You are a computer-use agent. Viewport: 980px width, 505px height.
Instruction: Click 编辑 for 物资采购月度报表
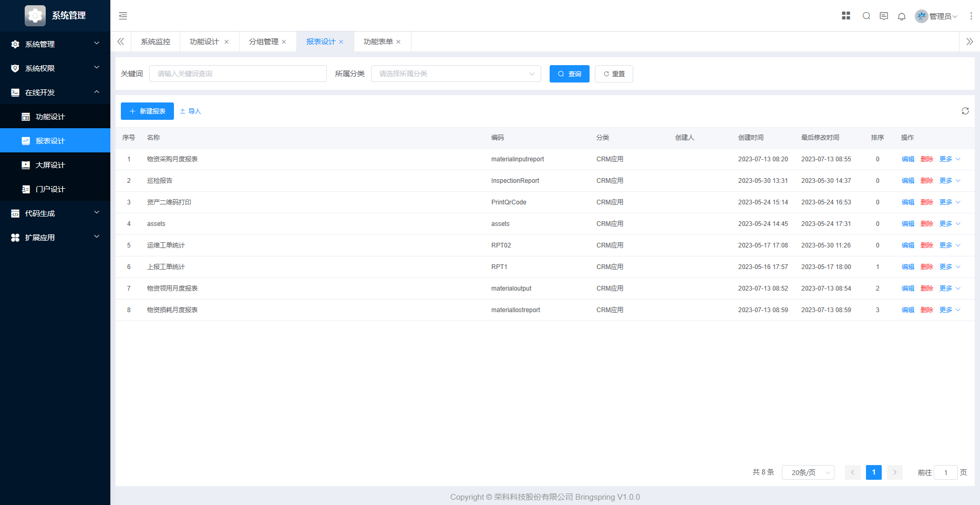907,159
